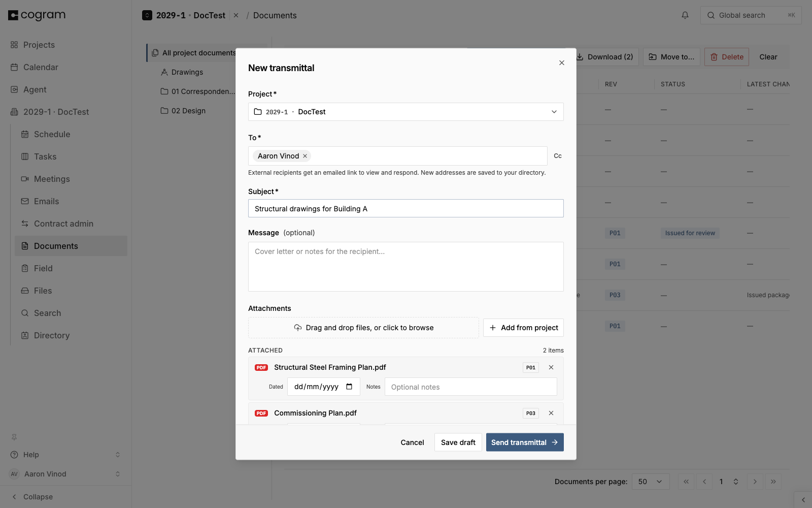Expand Aaron Vinod user menu
812x508 pixels.
point(66,474)
